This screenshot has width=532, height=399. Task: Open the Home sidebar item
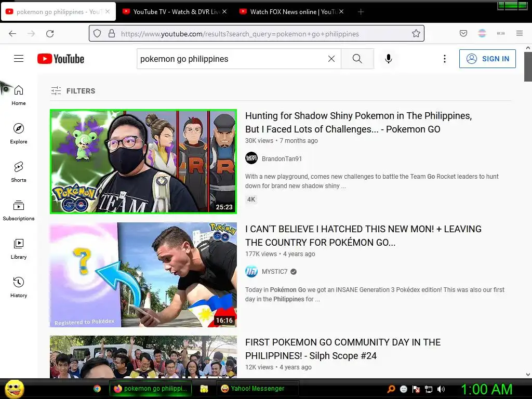click(x=19, y=96)
